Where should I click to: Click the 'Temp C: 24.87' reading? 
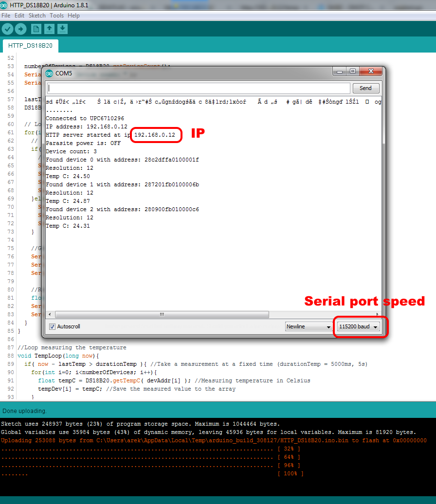point(68,201)
